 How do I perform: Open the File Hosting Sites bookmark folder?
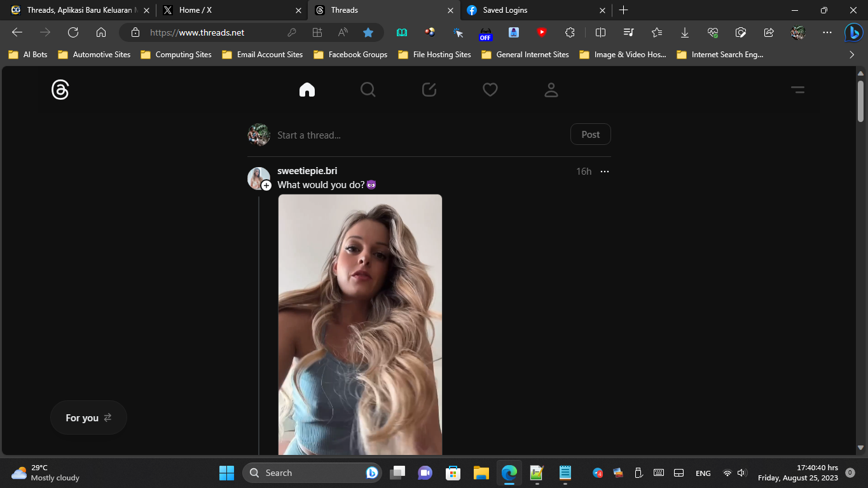[434, 55]
